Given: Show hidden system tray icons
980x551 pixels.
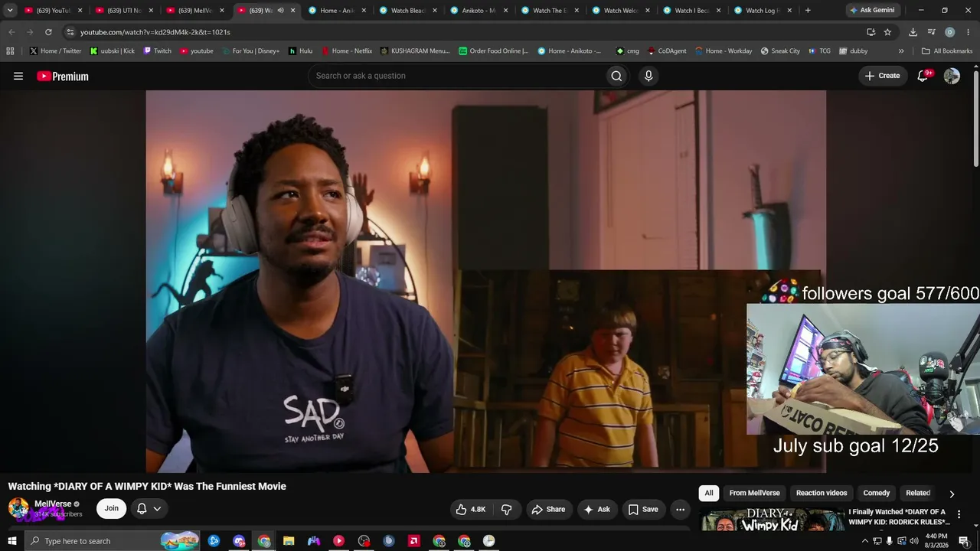Looking at the screenshot, I should (x=865, y=541).
